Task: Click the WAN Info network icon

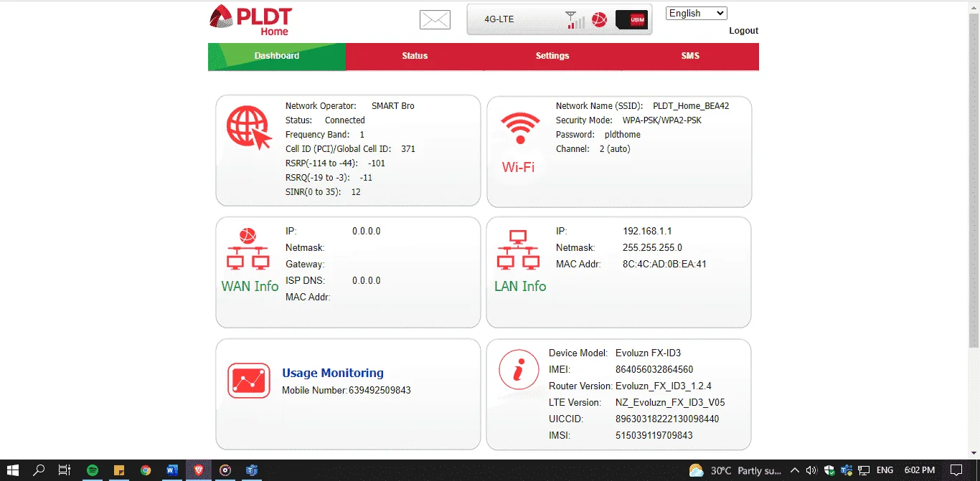Action: click(x=248, y=249)
